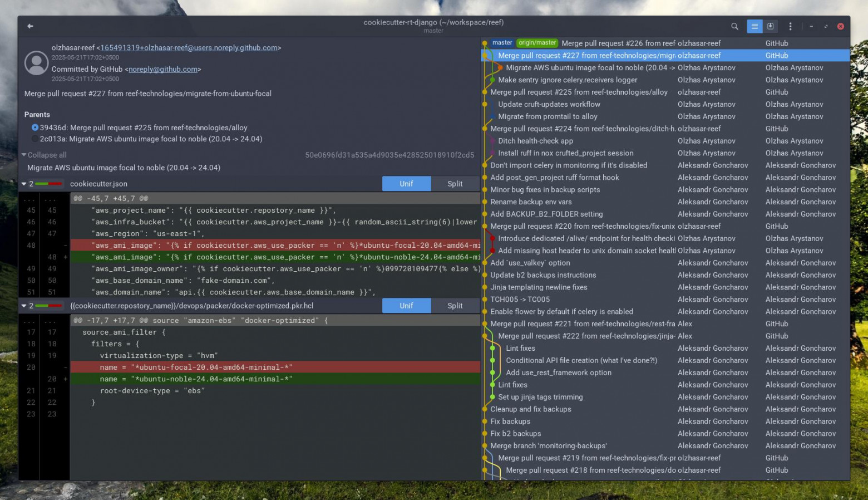This screenshot has height=500, width=868.
Task: Click the author avatar circle for olzhasar-reef
Action: point(36,63)
